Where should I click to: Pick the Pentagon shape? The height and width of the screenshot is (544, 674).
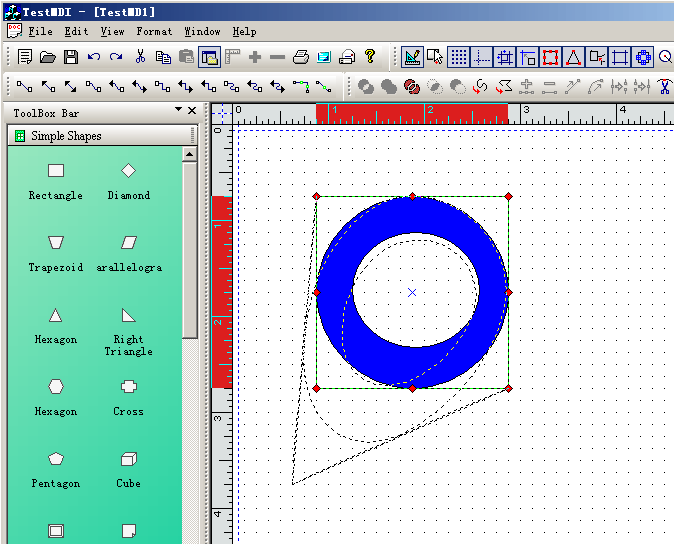click(x=56, y=470)
